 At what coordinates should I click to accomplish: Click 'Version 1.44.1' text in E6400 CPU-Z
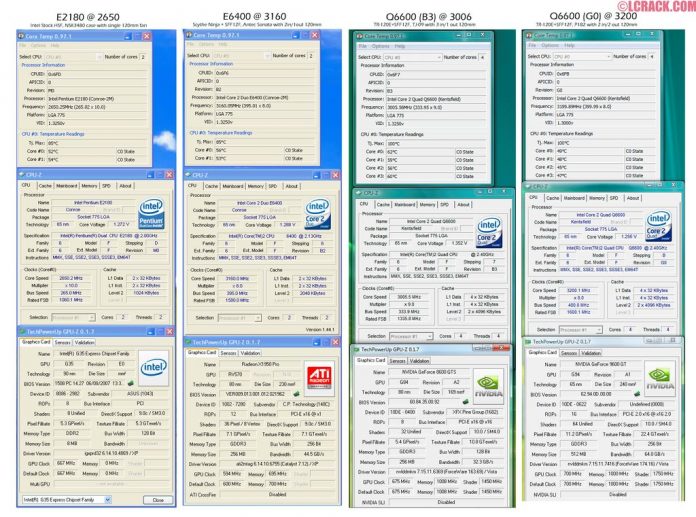pyautogui.click(x=320, y=329)
